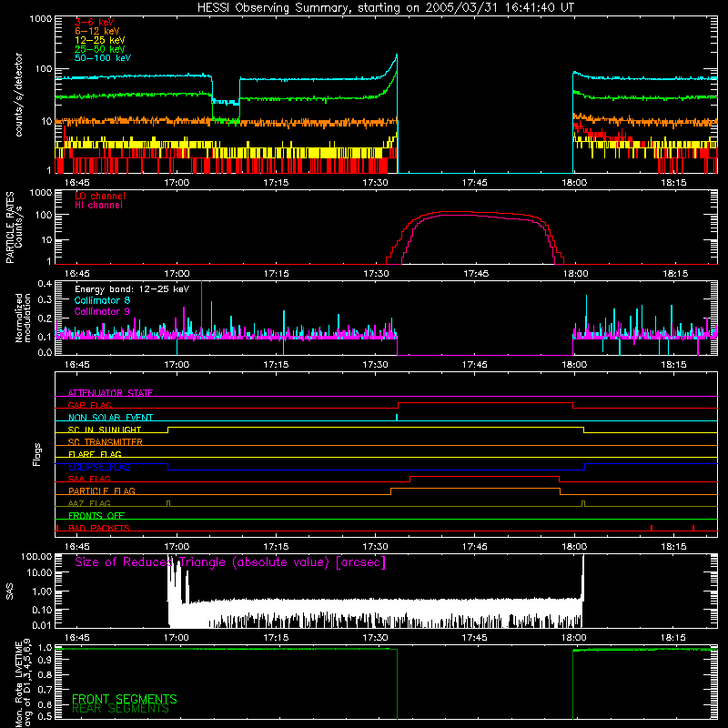Select the cyan 50-100 keV legend label
The image size is (728, 728).
(x=103, y=58)
